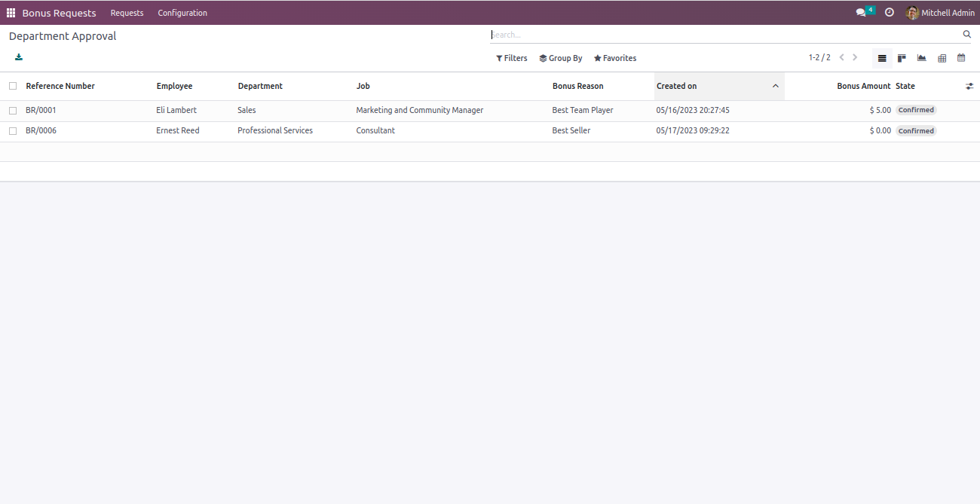The width and height of the screenshot is (980, 504).
Task: Open the activities clock icon
Action: click(x=890, y=13)
